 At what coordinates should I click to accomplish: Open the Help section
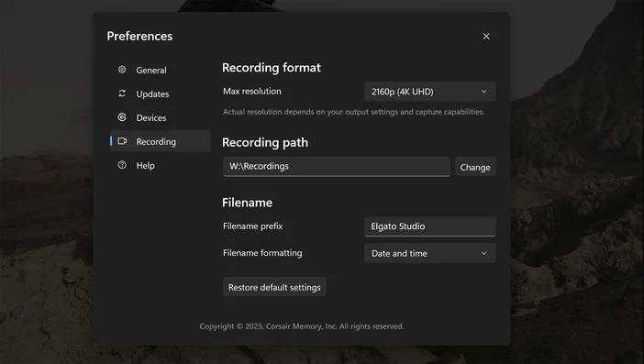point(161,165)
